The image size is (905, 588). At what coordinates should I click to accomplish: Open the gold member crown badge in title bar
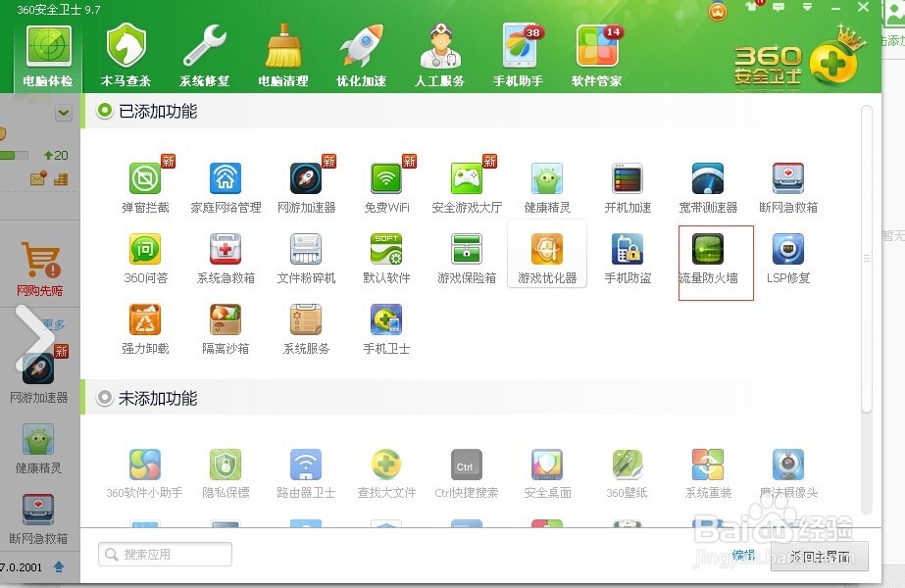[718, 11]
